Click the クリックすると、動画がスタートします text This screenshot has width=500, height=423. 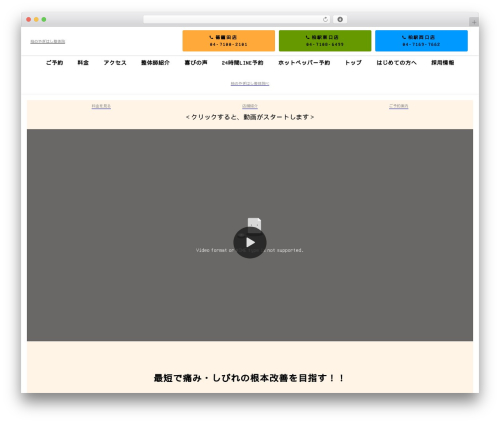250,117
